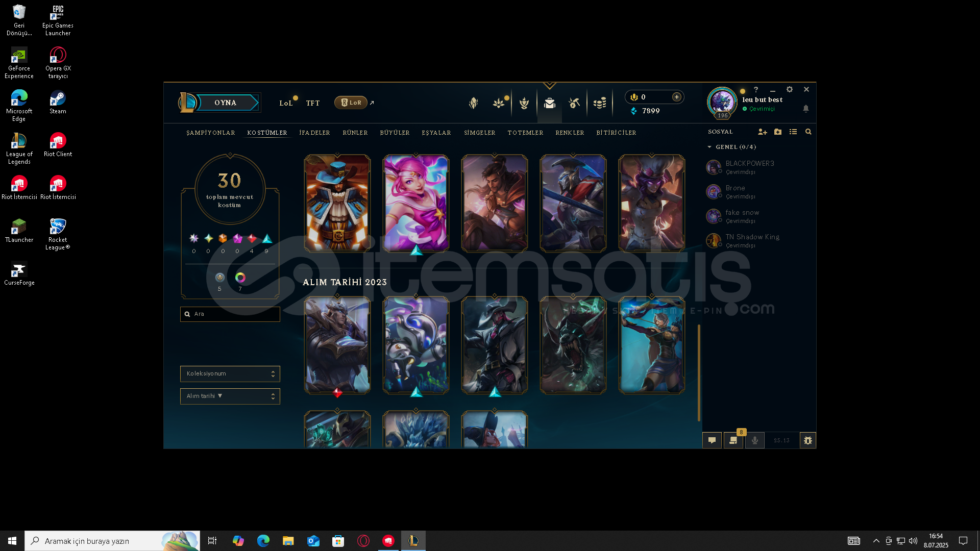Open the Steam desktop shortcut
The image size is (980, 551).
pyautogui.click(x=58, y=102)
